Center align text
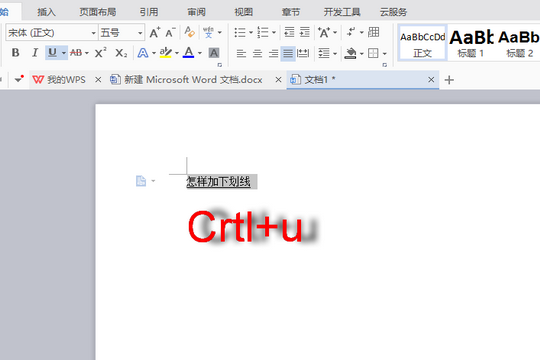The image size is (540, 360). (x=257, y=53)
